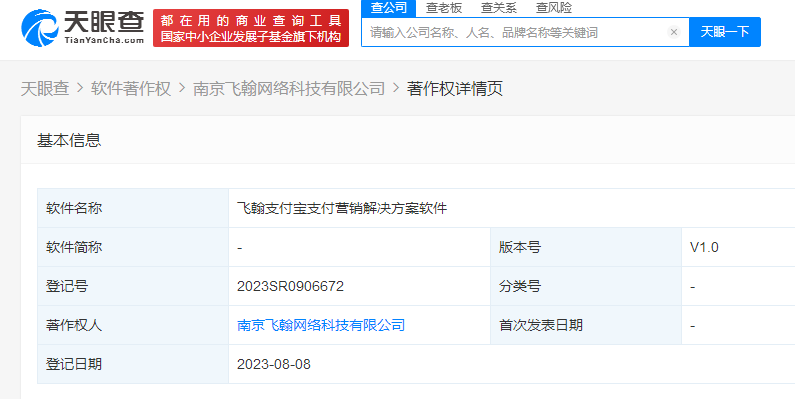Viewport: 795px width, 399px height.
Task: Open the 天眼查 logo homepage
Action: (83, 28)
